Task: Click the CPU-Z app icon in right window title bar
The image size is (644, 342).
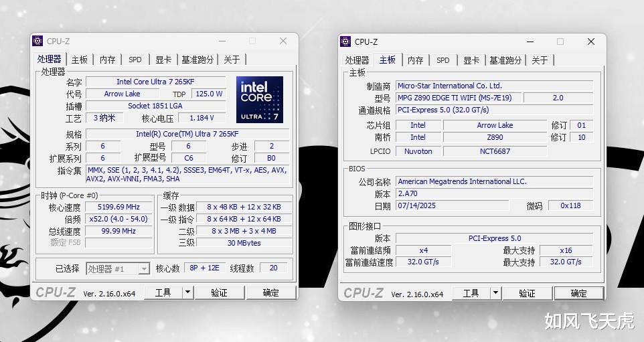Action: click(346, 41)
